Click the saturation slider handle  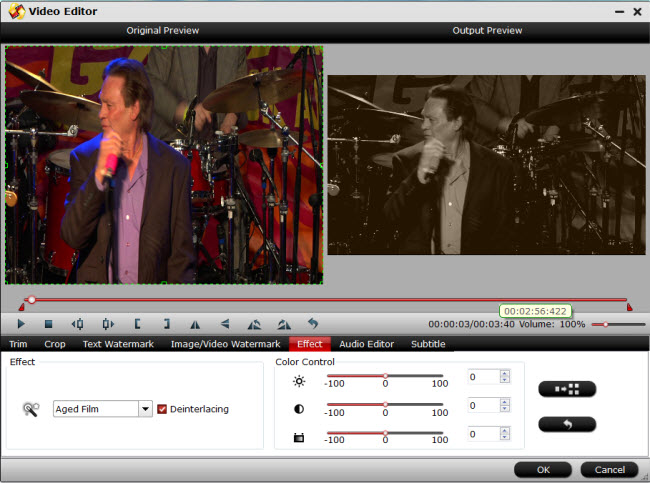pyautogui.click(x=385, y=433)
